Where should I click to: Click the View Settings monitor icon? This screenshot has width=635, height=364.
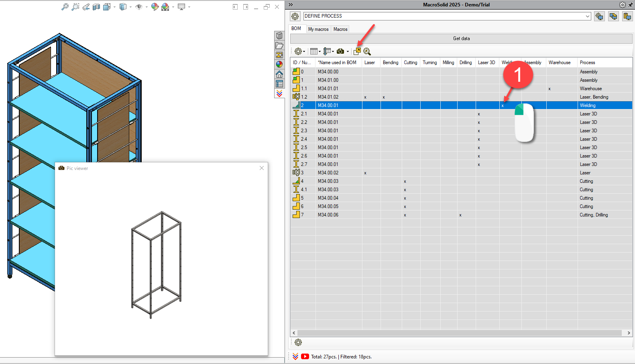coord(181,7)
